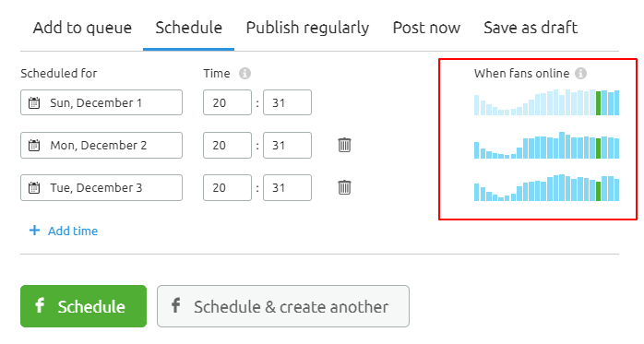Click green bar in Sunday fans online chart

pyautogui.click(x=599, y=103)
